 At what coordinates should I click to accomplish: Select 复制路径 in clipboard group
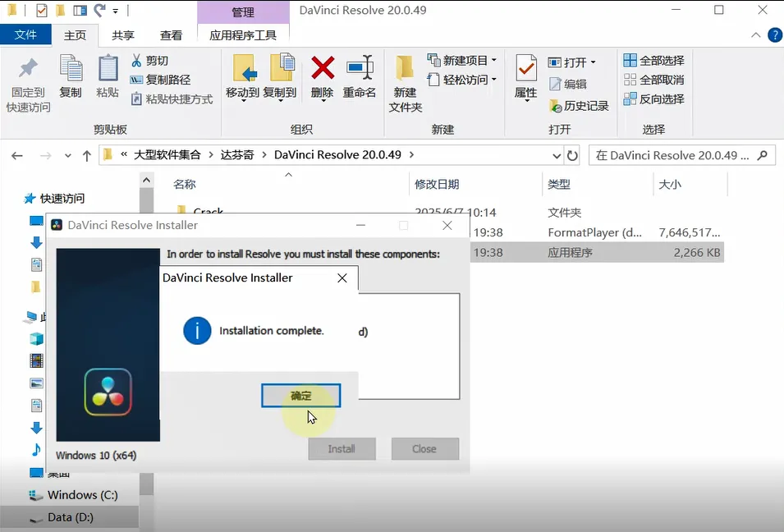160,80
